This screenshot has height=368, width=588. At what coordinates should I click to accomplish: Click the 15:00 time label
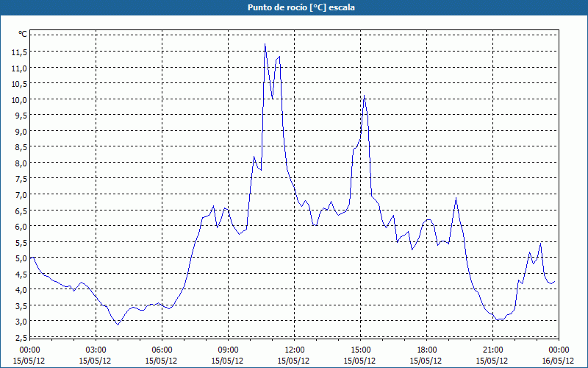click(x=360, y=350)
